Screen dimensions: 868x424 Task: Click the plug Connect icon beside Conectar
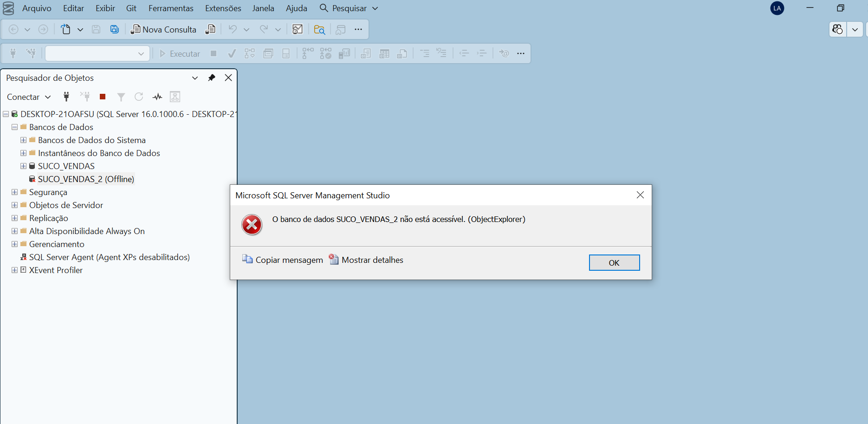pyautogui.click(x=66, y=97)
